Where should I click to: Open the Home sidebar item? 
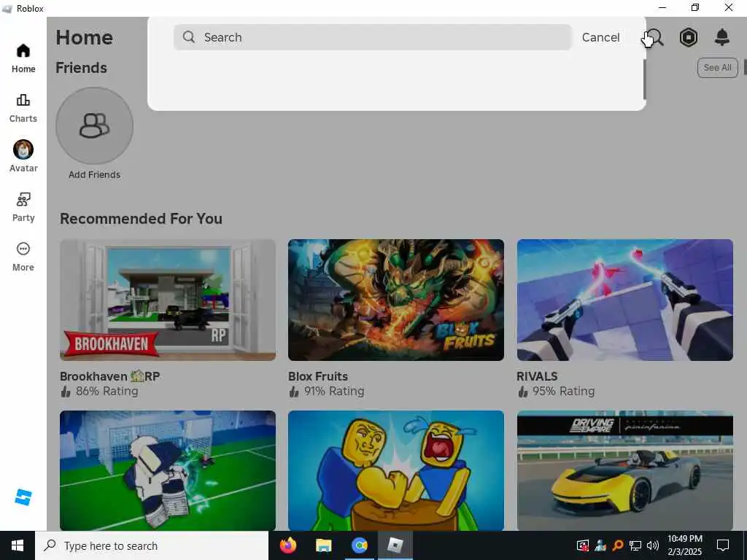click(23, 58)
